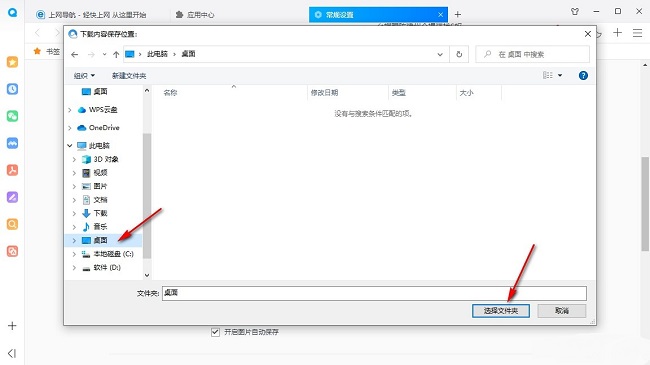Screen dimensions: 650x365
Task: Select 文档 in the folder tree
Action: tap(100, 200)
